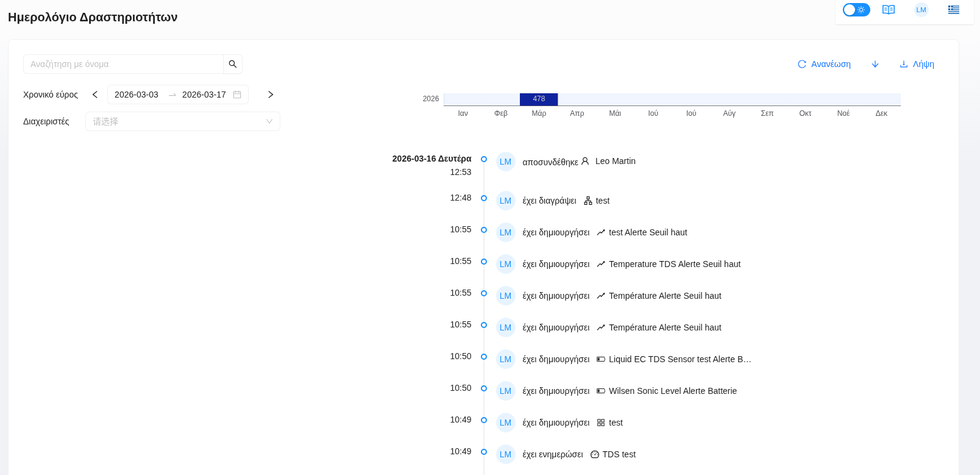The height and width of the screenshot is (475, 980).
Task: Click the down arrow sort order icon
Action: (x=875, y=64)
